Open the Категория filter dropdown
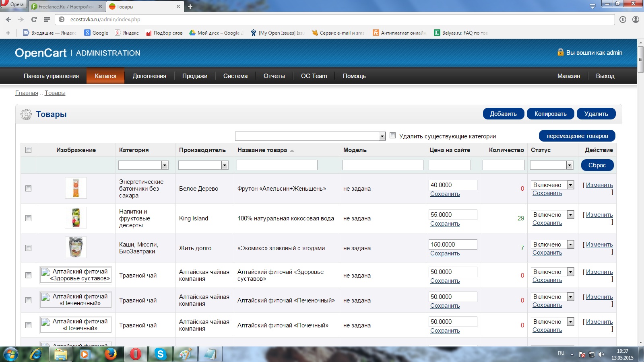 pos(143,165)
